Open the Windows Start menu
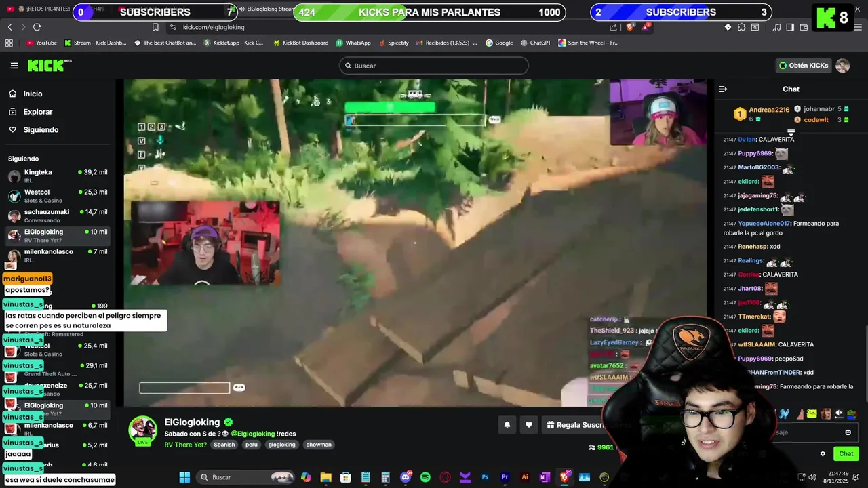The height and width of the screenshot is (488, 868). [184, 477]
